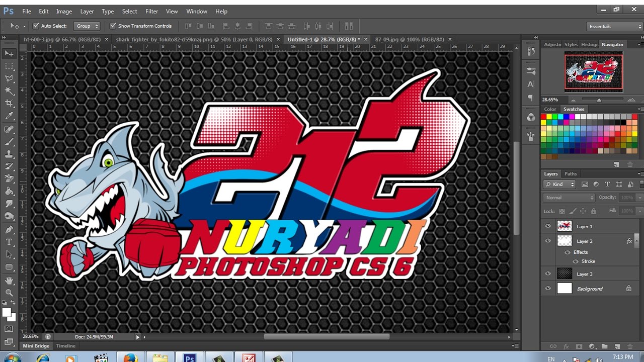
Task: Select the Rectangular Marquee tool
Action: pyautogui.click(x=9, y=66)
